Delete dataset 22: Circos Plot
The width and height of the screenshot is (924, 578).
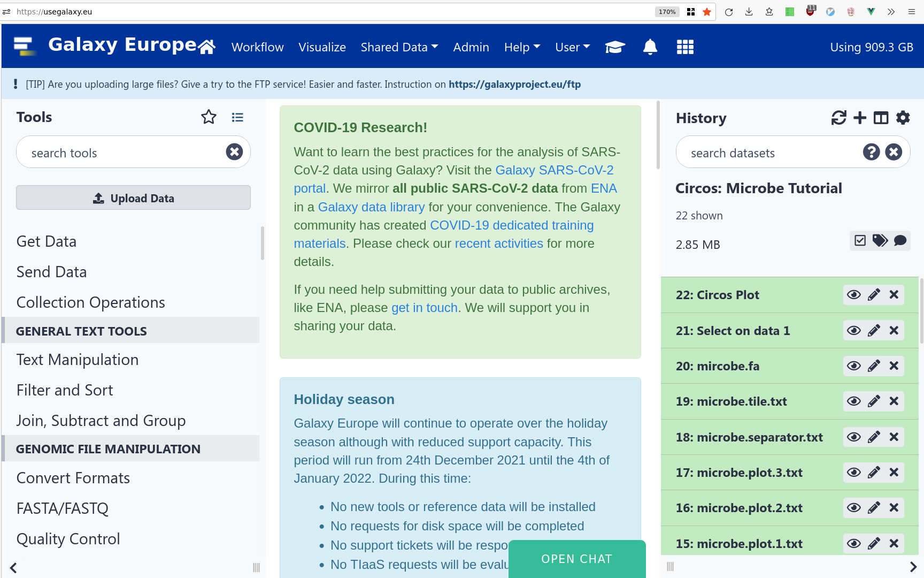point(894,295)
